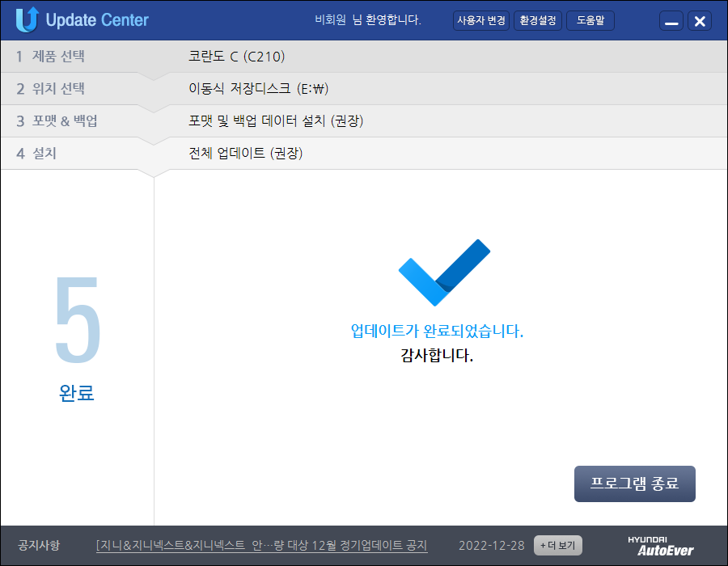Screen dimensions: 728x566
Task: Go to step 2 위치 선택
Action: coord(50,89)
